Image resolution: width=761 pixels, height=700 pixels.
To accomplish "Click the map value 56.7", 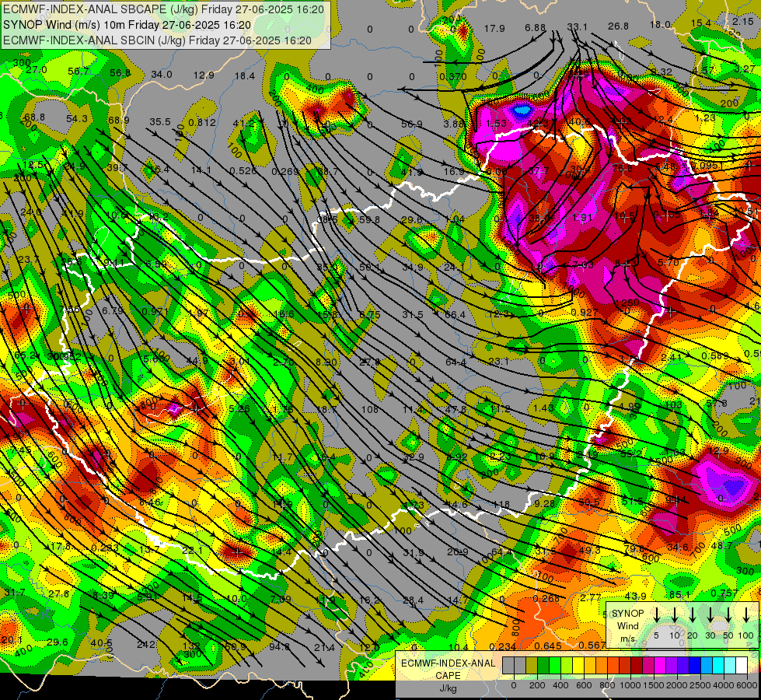I will pos(79,72).
